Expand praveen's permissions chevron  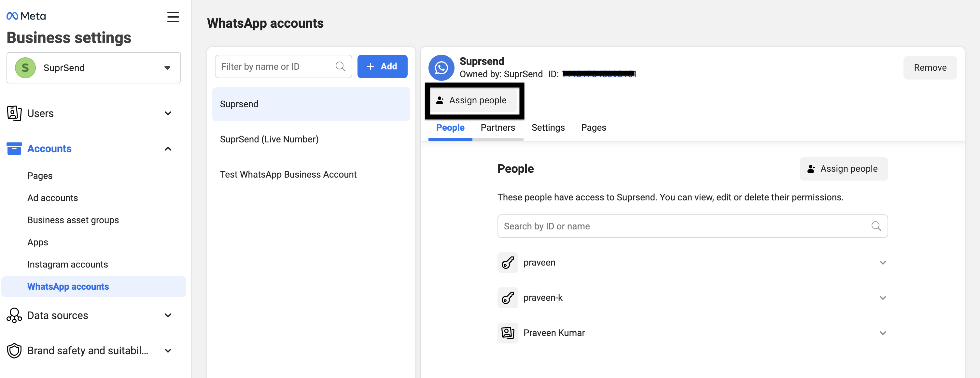(x=883, y=263)
